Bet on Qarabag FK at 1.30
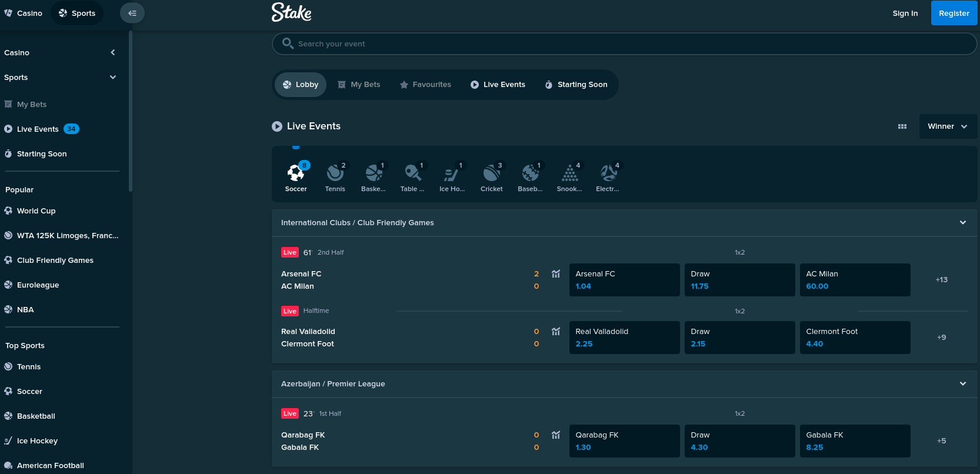This screenshot has width=980, height=474. [x=625, y=441]
